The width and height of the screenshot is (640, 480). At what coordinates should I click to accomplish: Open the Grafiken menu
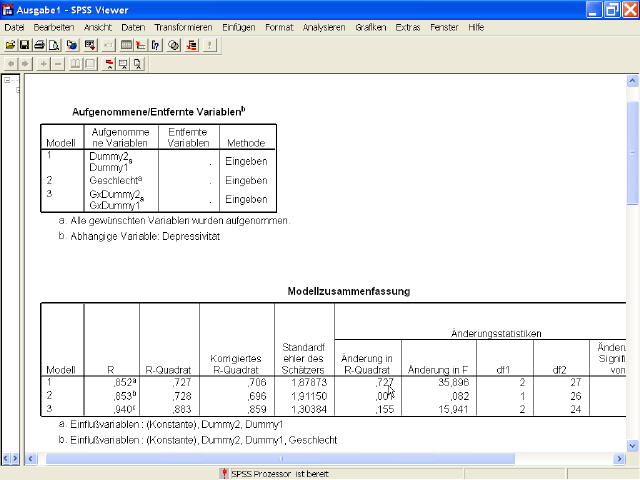(370, 27)
